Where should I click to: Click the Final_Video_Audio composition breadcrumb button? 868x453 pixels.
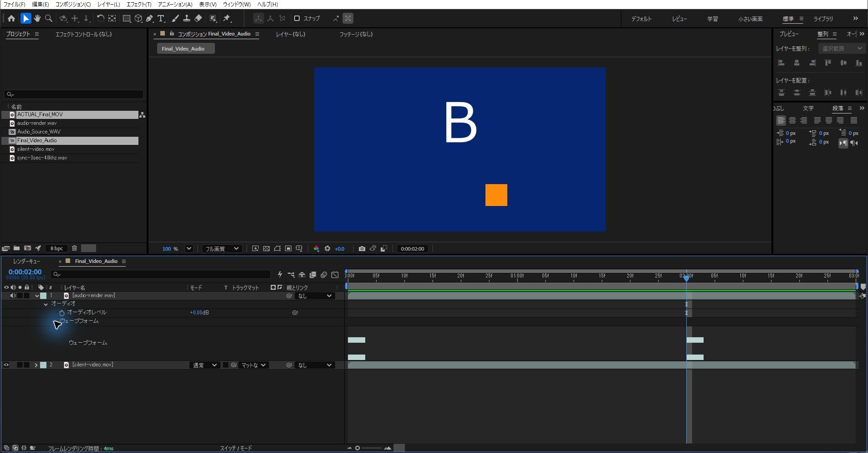tap(186, 49)
